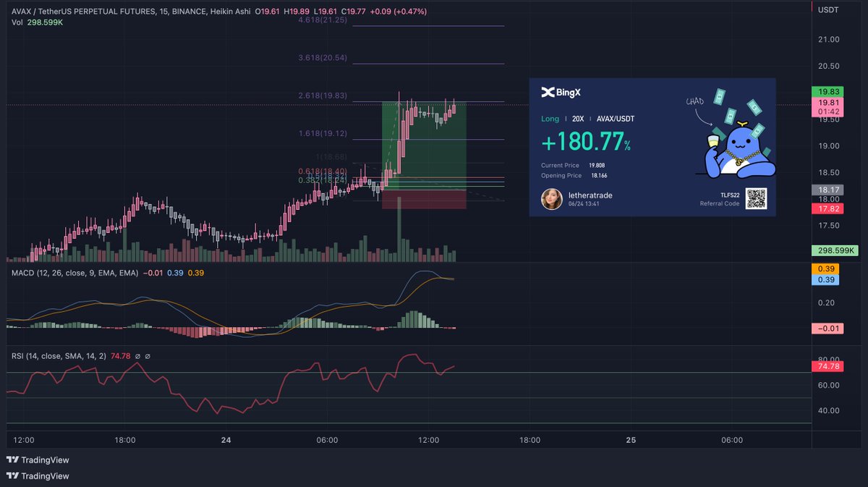The width and height of the screenshot is (868, 487).
Task: Click the red stop-loss zone of the position
Action: 424,200
